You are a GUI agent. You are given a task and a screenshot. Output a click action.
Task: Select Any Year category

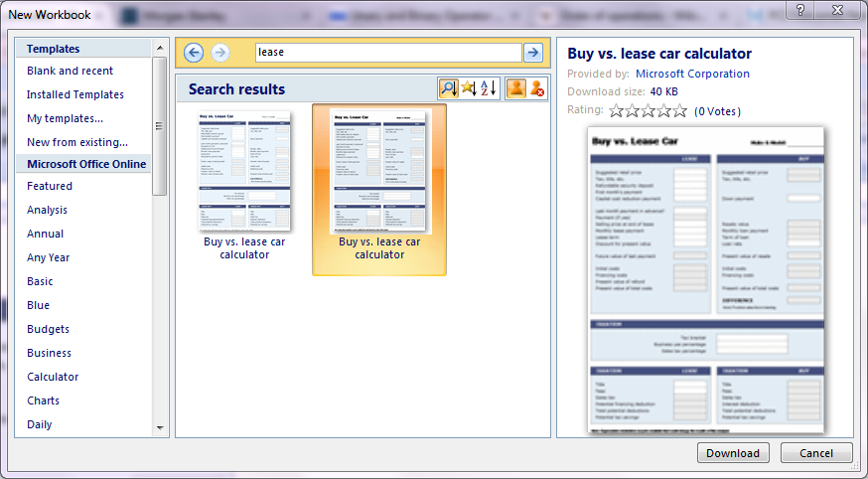[48, 257]
